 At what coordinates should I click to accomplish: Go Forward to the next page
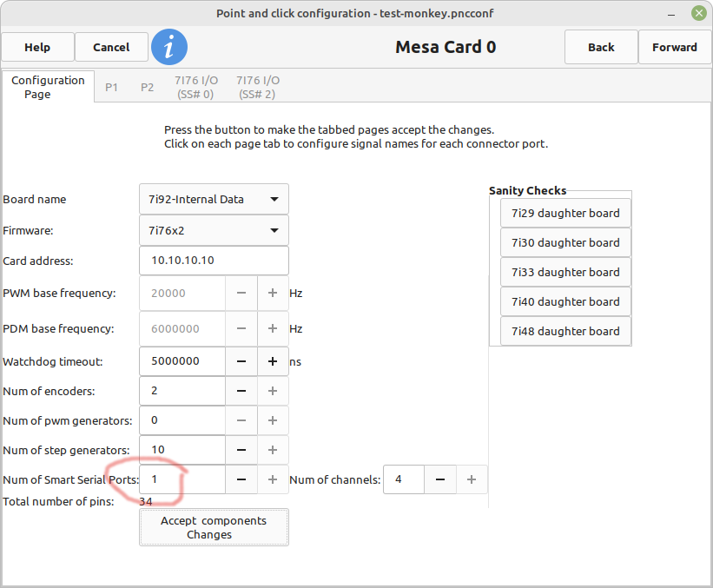tap(675, 47)
